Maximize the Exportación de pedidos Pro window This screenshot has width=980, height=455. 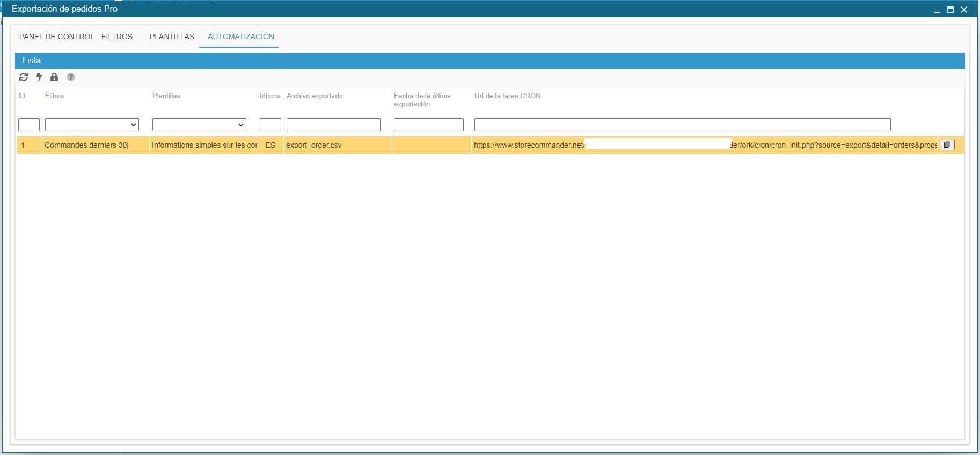tap(950, 10)
